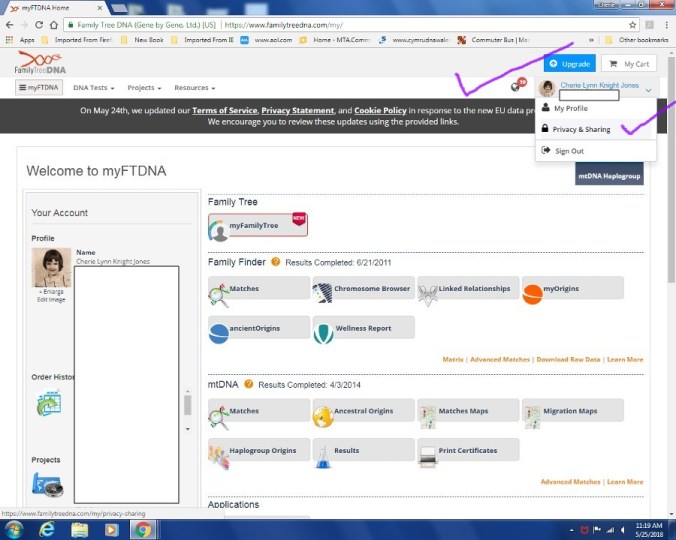Open Linked Relationships
The height and width of the screenshot is (540, 676).
[468, 289]
